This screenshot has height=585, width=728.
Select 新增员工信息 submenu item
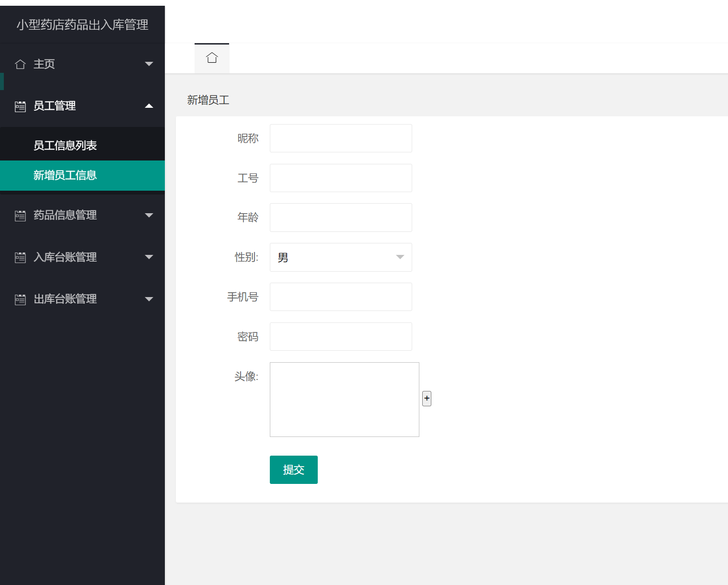coord(82,175)
